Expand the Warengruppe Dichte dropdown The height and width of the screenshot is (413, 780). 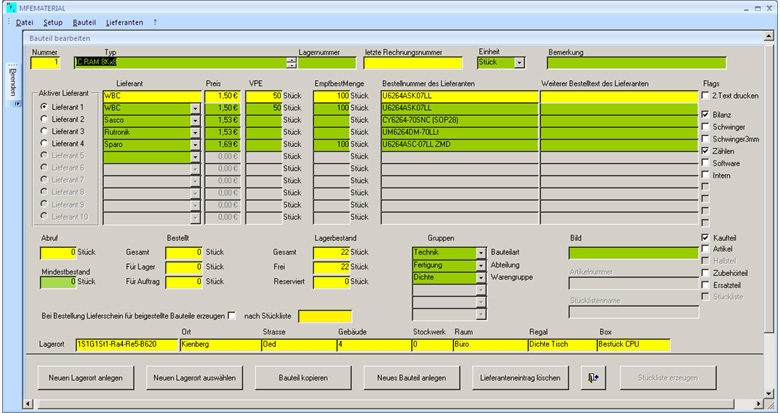coord(480,278)
